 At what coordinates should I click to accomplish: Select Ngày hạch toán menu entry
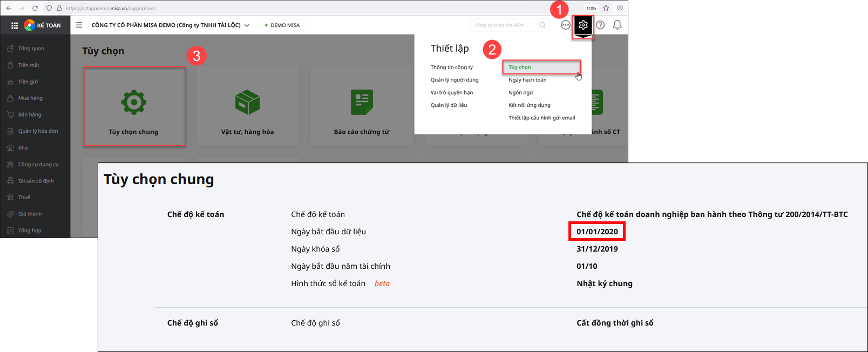(527, 80)
